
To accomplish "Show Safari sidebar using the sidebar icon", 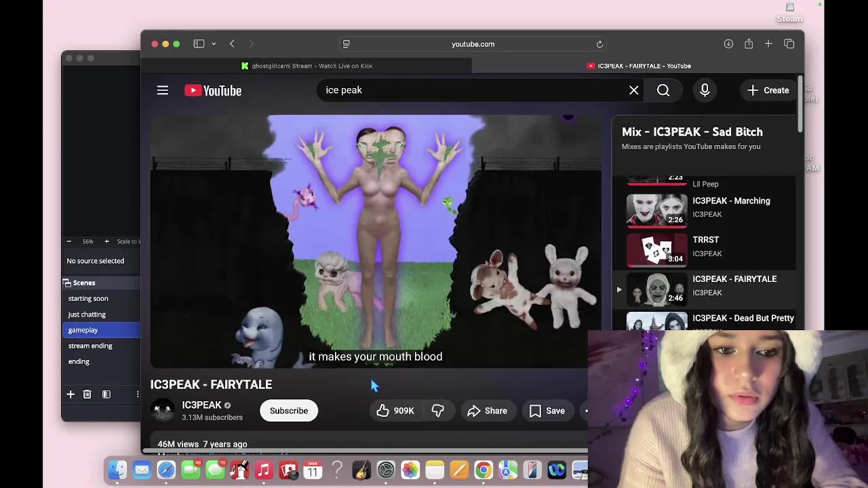I will click(199, 44).
